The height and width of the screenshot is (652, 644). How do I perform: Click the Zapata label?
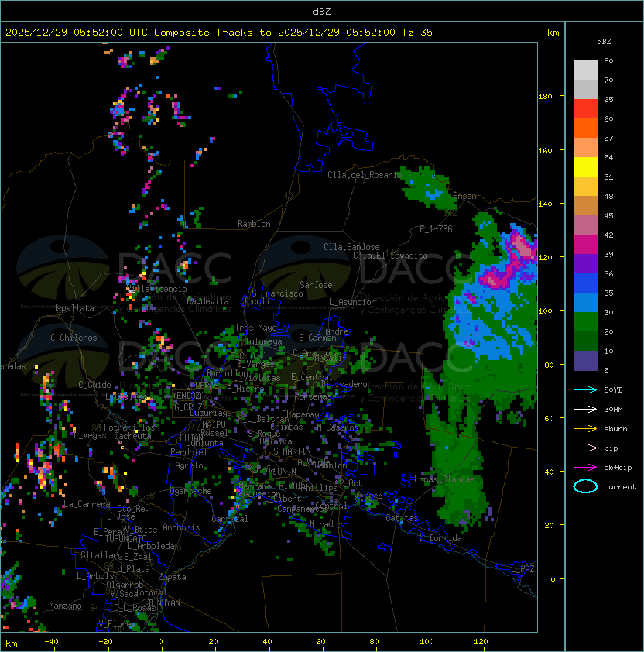[172, 577]
